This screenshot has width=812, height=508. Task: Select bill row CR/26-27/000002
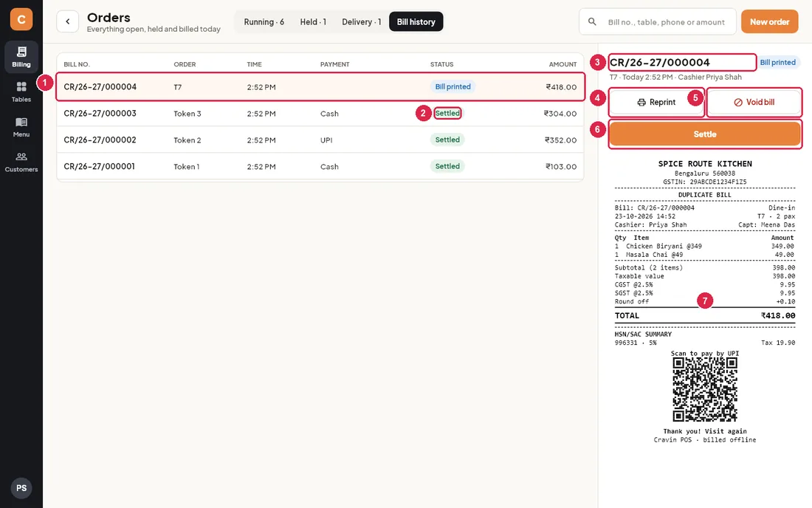pyautogui.click(x=320, y=140)
